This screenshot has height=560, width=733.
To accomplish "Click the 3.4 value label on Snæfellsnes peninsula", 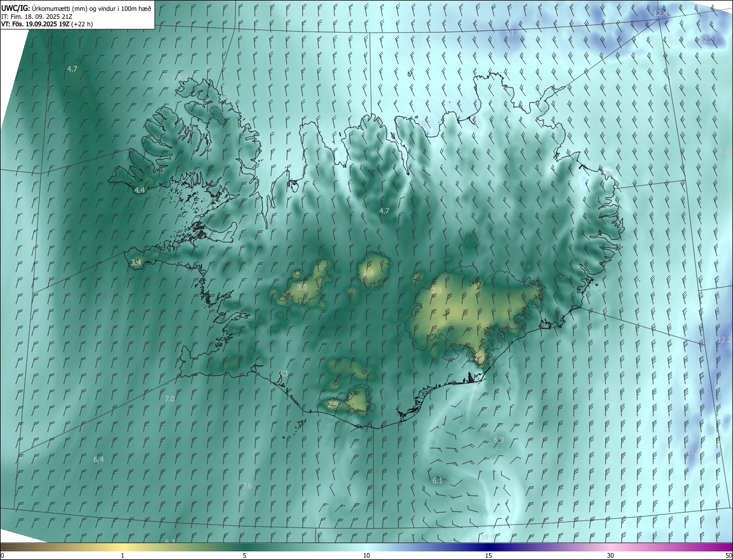I will click(x=136, y=263).
